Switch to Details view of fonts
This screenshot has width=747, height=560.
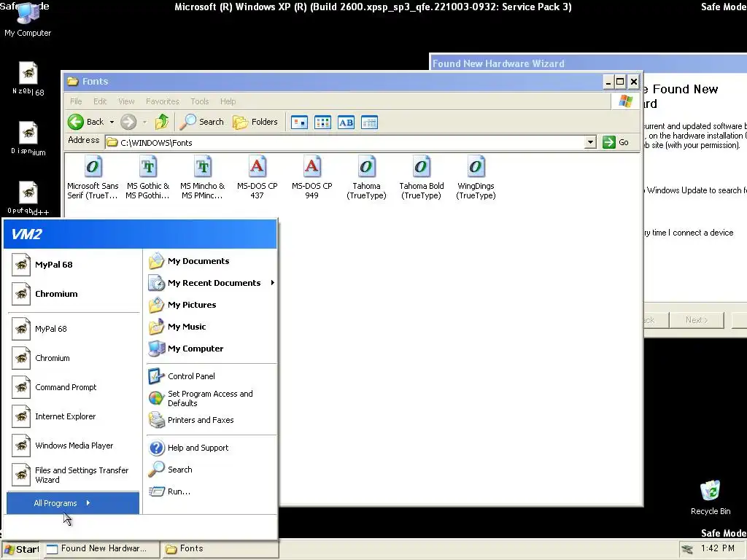pyautogui.click(x=369, y=122)
